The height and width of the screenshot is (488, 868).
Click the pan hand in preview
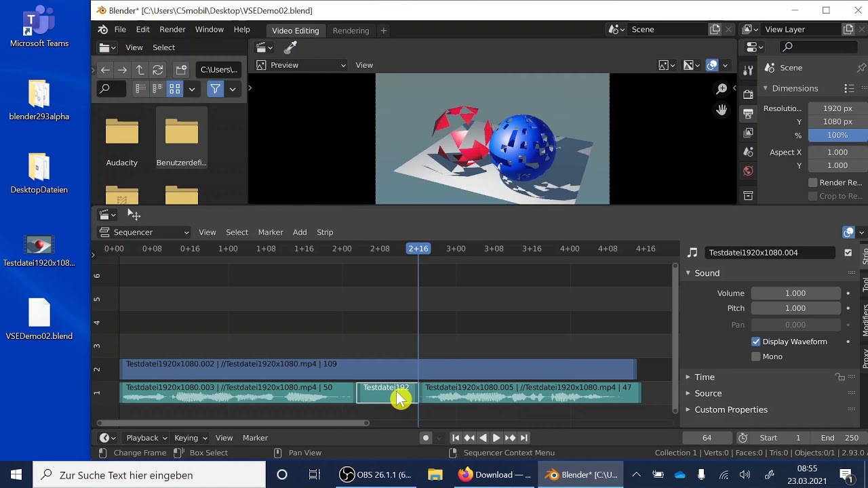pyautogui.click(x=722, y=110)
